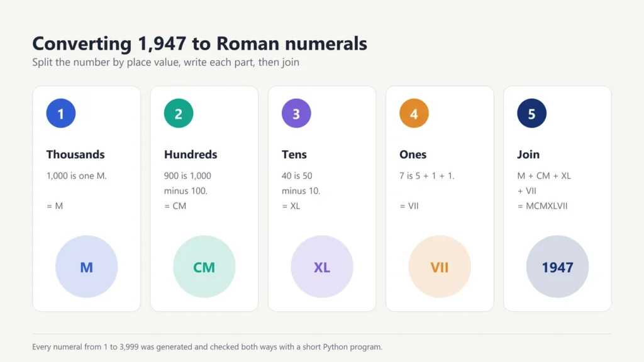Click the 'Hundreds' heading
This screenshot has height=362, width=644.
191,155
